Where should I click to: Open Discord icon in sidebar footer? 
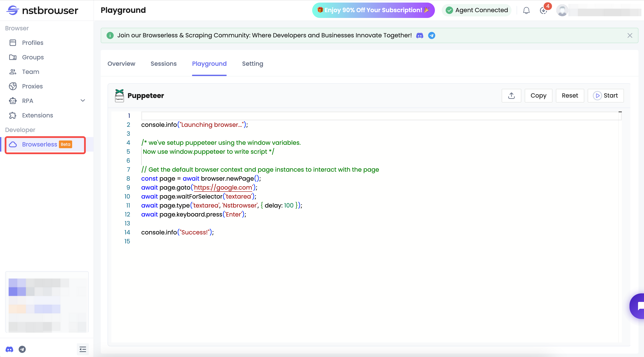(x=10, y=349)
